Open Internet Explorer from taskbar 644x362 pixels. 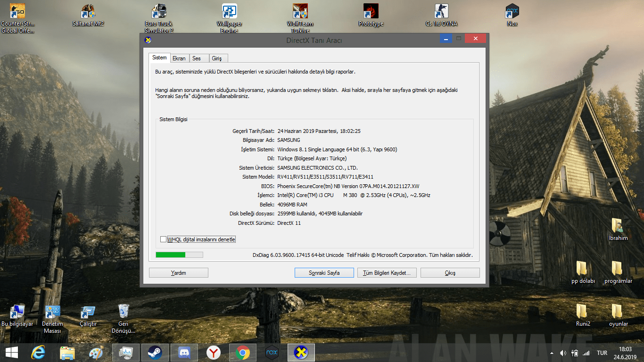click(38, 353)
